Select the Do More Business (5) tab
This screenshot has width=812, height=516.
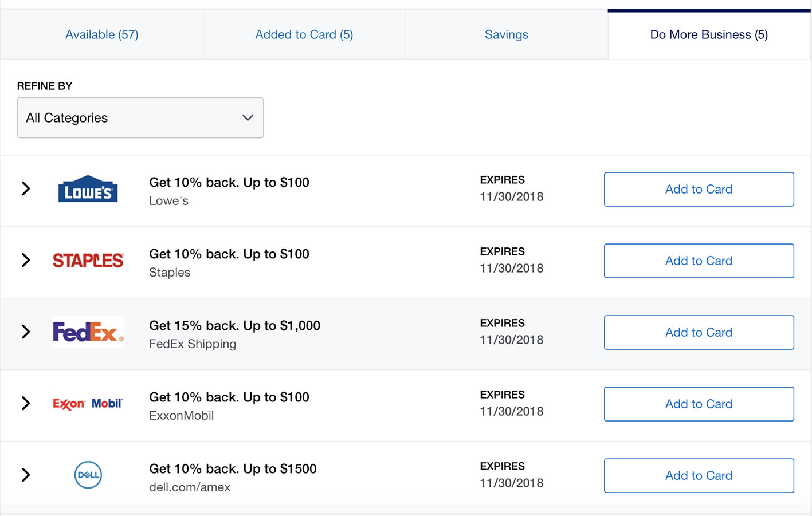coord(709,35)
